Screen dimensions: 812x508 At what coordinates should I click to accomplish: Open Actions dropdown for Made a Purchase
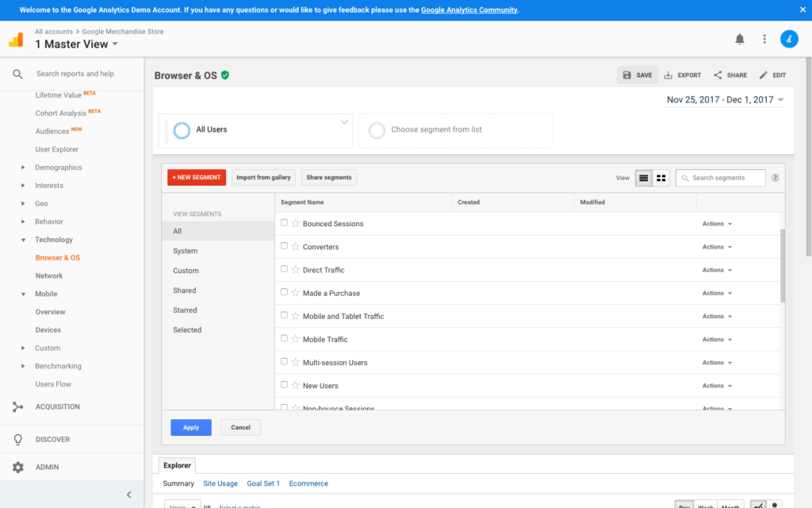[x=717, y=293]
